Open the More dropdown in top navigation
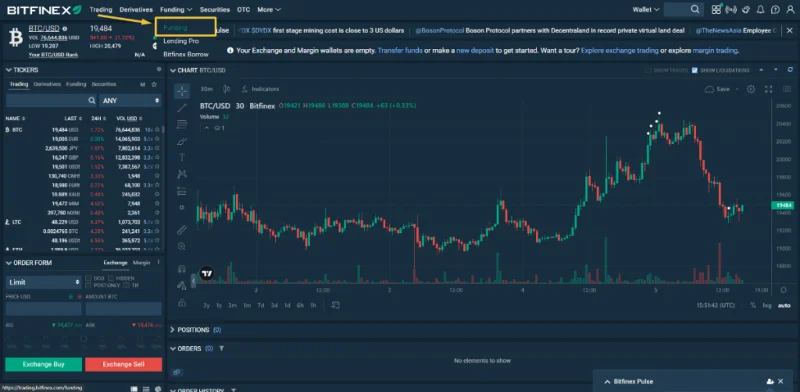Viewport: 800px width, 392px height. 269,9
